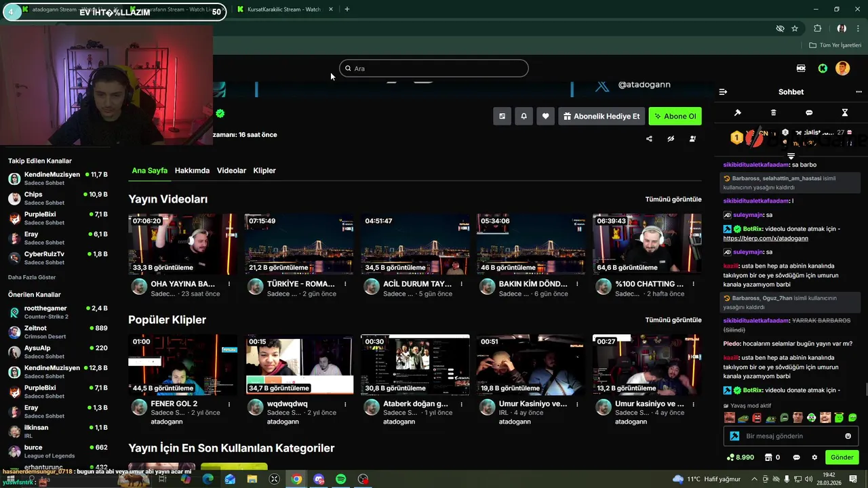868x488 pixels.
Task: Open the OHA YAYINA BA video thumbnail
Action: point(183,244)
